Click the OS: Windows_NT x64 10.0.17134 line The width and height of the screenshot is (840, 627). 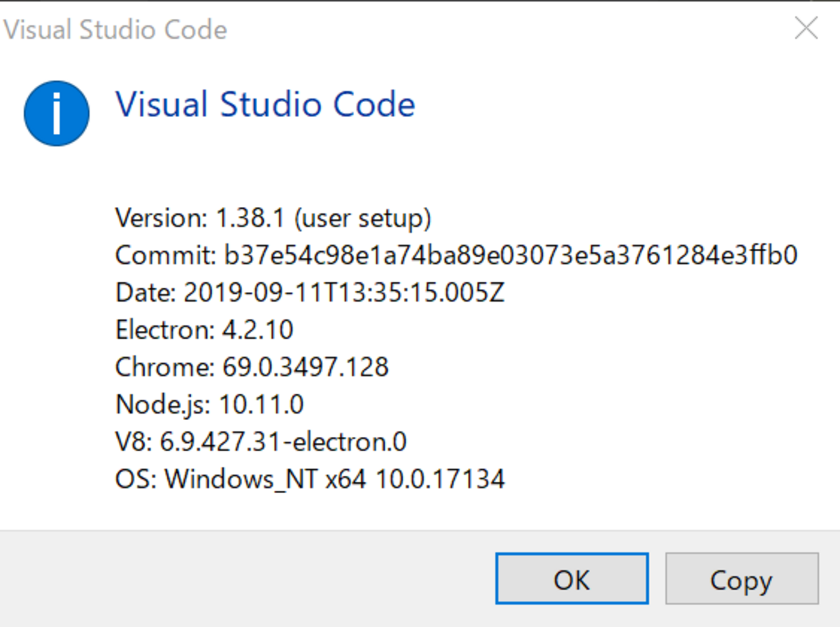pyautogui.click(x=310, y=480)
